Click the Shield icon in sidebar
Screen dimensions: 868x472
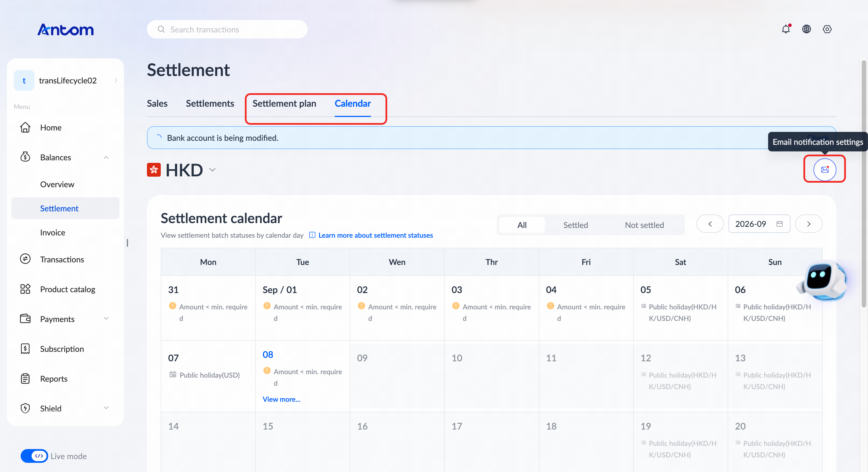pos(25,408)
